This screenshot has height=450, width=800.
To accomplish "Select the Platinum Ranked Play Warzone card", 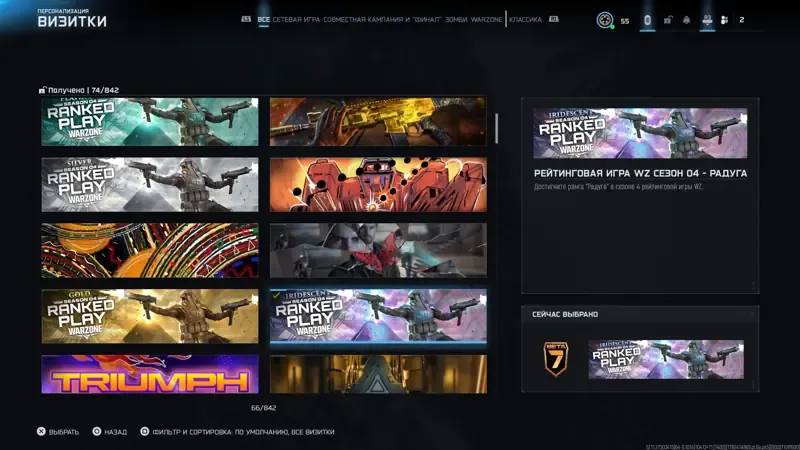I will (150, 122).
